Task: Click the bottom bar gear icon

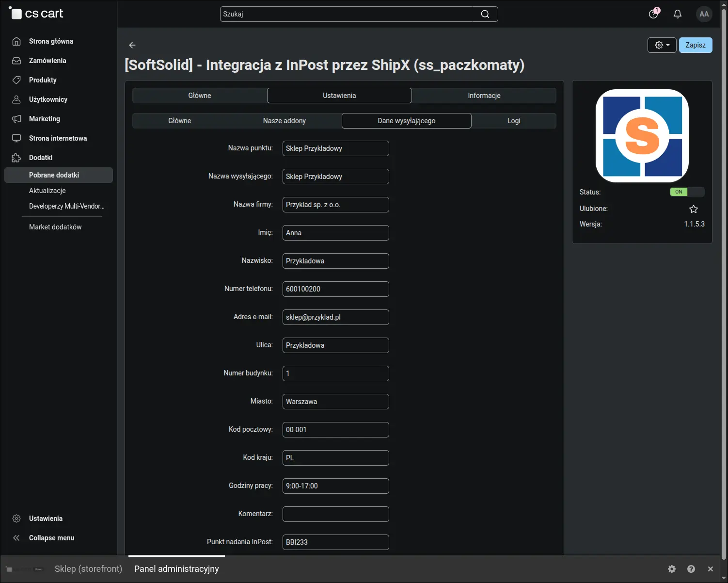Action: coord(672,569)
